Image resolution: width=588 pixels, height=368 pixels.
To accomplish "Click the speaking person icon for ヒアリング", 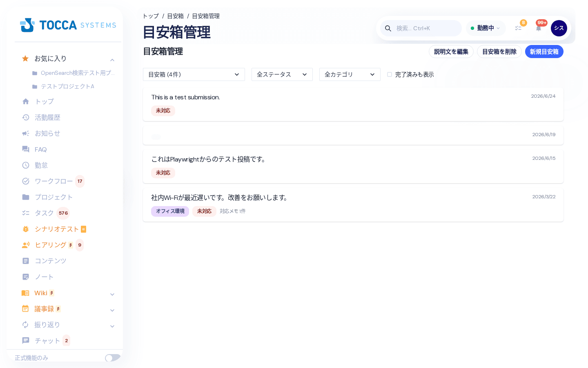I will click(26, 245).
